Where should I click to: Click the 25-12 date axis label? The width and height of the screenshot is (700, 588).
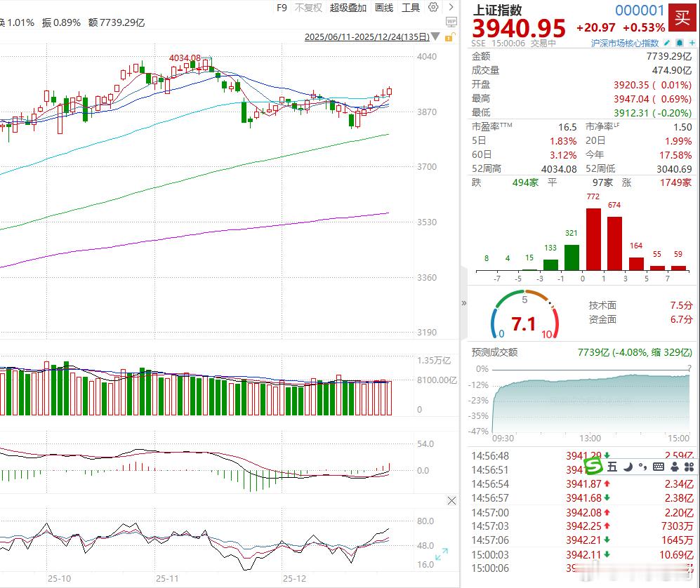295,579
